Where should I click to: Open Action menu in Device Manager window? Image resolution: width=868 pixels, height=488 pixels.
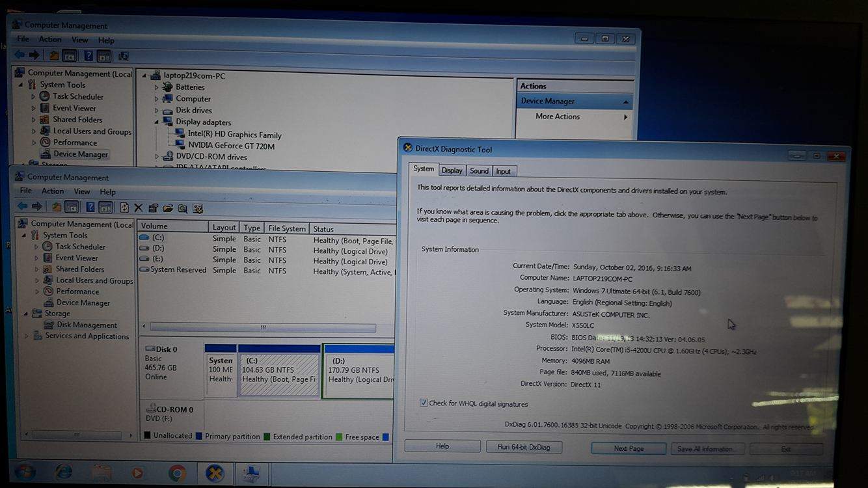click(x=50, y=39)
